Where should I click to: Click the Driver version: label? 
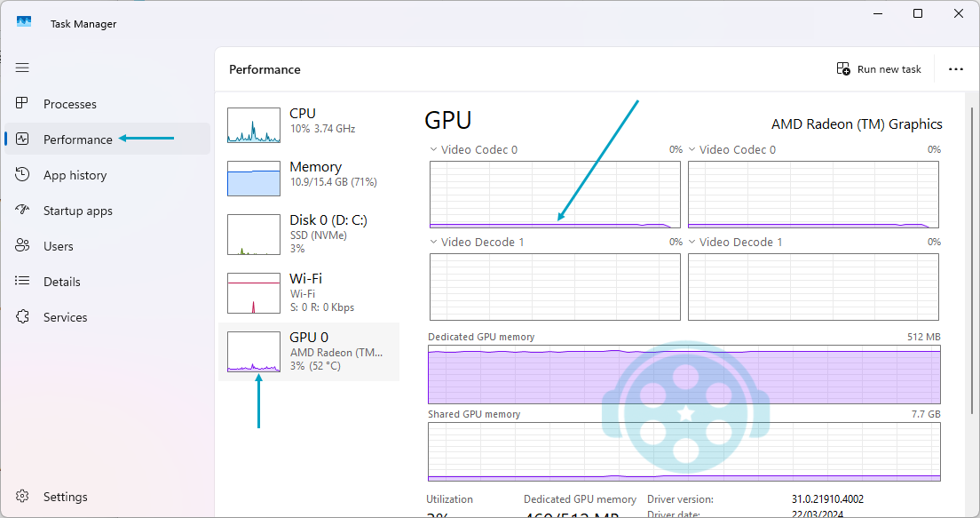[680, 499]
